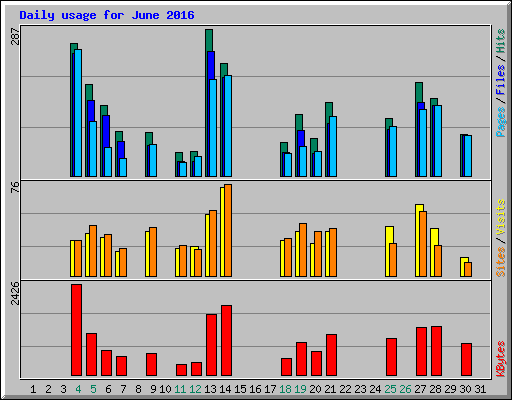
Task: Select the orange Sites bar for day 19
Action: coord(303,250)
